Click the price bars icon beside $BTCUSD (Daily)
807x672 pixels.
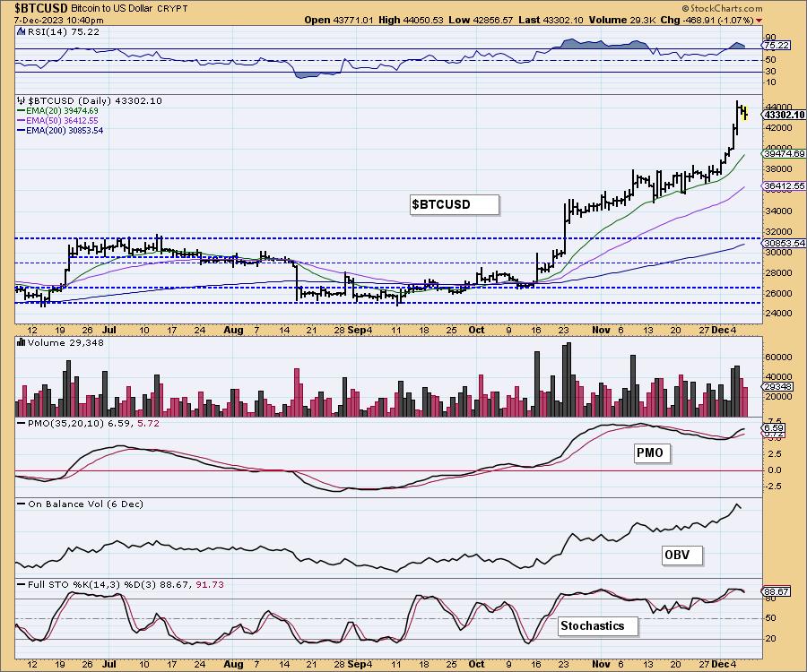pos(21,100)
